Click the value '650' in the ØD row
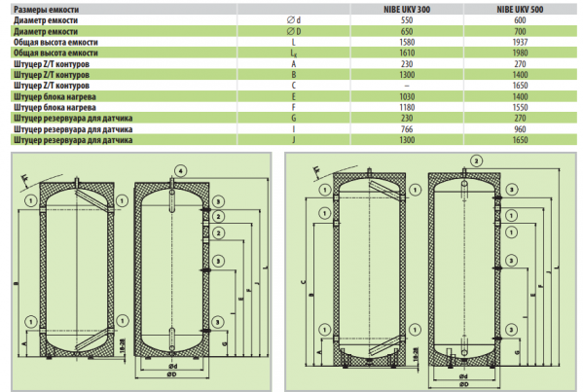Image resolution: width=583 pixels, height=392 pixels. click(407, 31)
